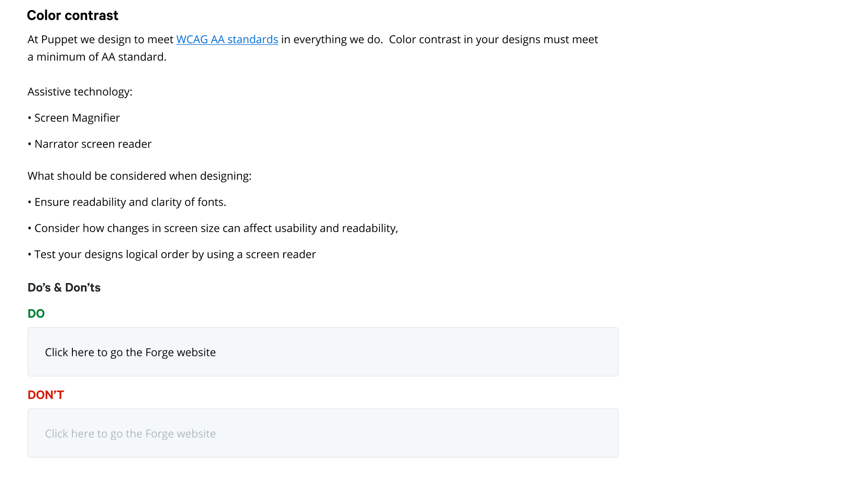
Task: Select the Ensure readability and clarity bullet
Action: tap(130, 202)
